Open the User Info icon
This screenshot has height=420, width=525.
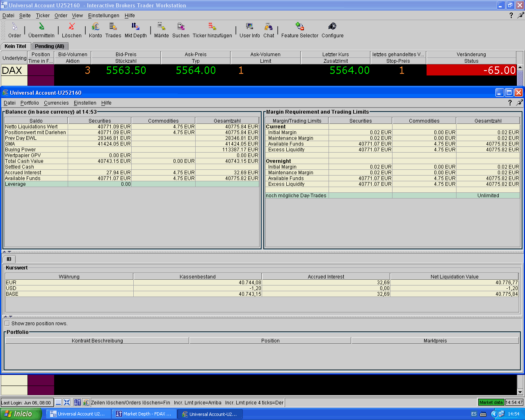coord(249,27)
